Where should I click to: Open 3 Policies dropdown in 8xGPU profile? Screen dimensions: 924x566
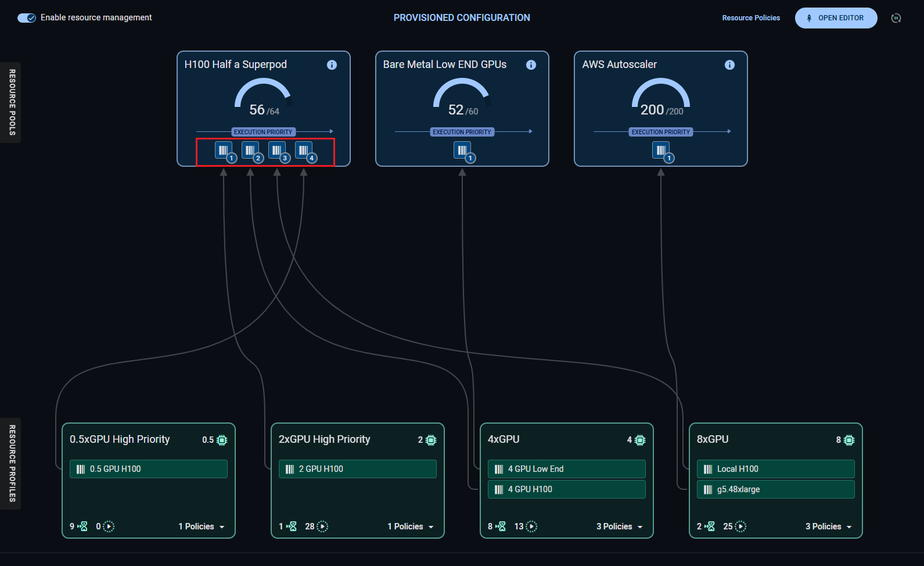[x=829, y=526]
